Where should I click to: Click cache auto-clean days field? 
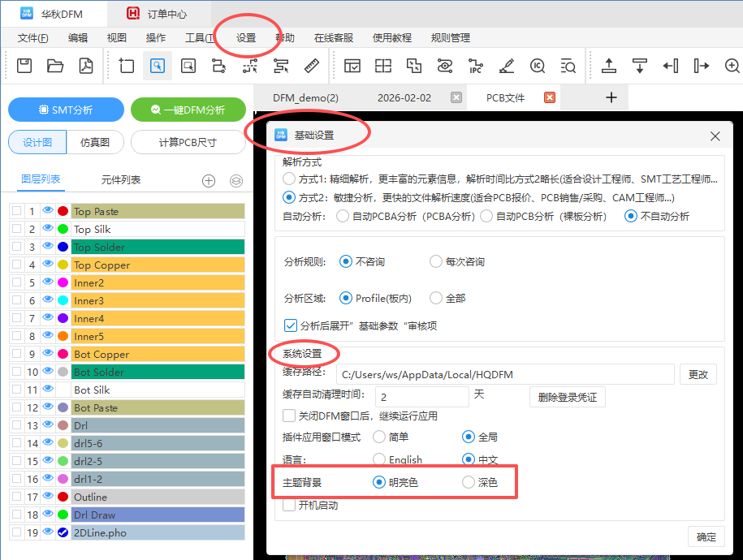(x=421, y=397)
